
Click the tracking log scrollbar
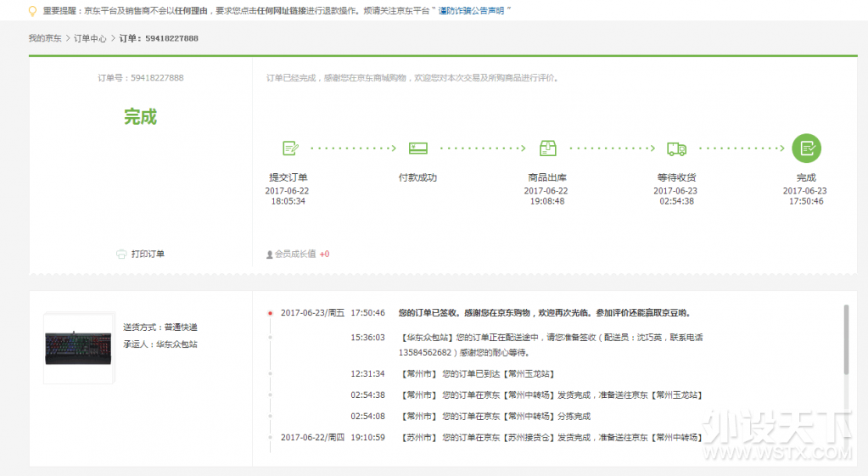(845, 339)
